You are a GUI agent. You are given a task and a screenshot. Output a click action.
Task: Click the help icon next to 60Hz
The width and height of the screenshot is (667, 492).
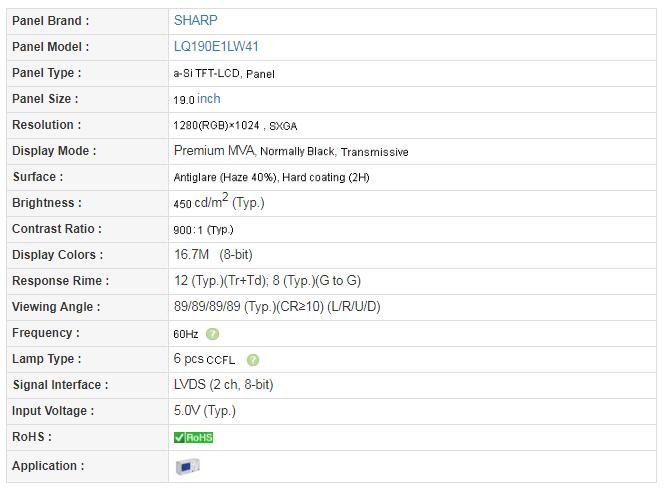pos(212,334)
